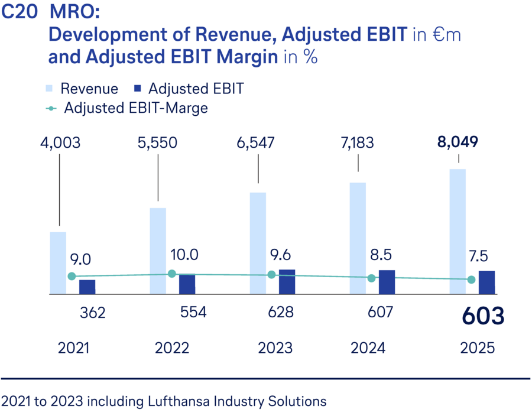This screenshot has width=532, height=416.
Task: Click the Adjusted EBIT-Marge legend line marker
Action: pyautogui.click(x=53, y=109)
